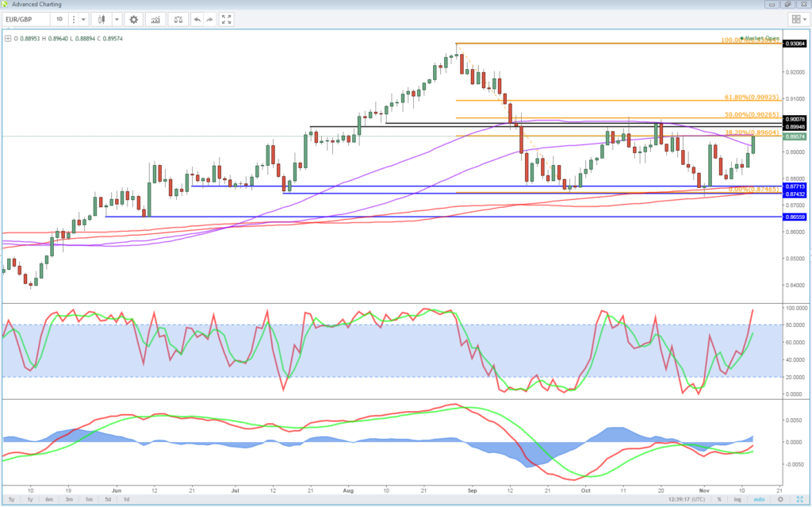Viewport: 812px width, 507px height.
Task: Toggle log scale mode
Action: (x=737, y=498)
